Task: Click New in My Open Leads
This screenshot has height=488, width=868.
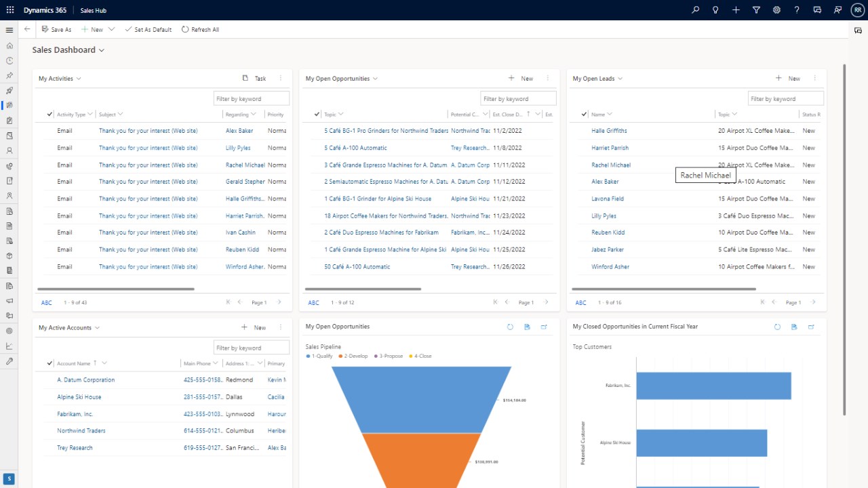Action: click(x=788, y=79)
